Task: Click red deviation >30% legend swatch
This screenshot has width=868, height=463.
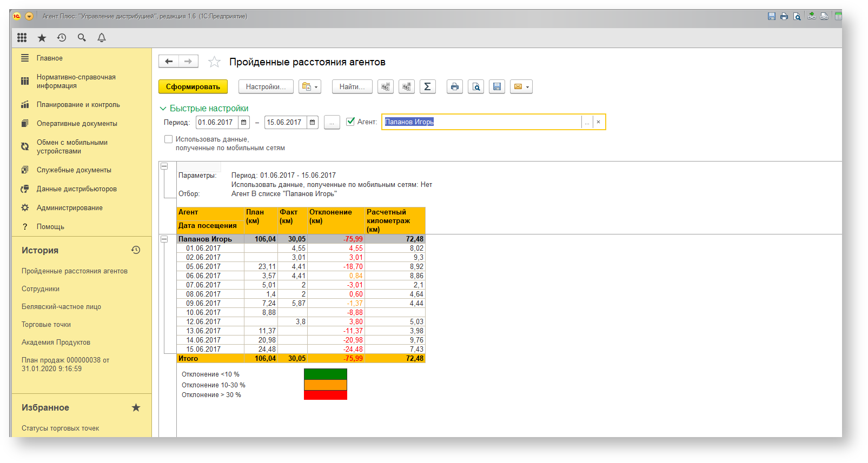Action: [x=325, y=395]
